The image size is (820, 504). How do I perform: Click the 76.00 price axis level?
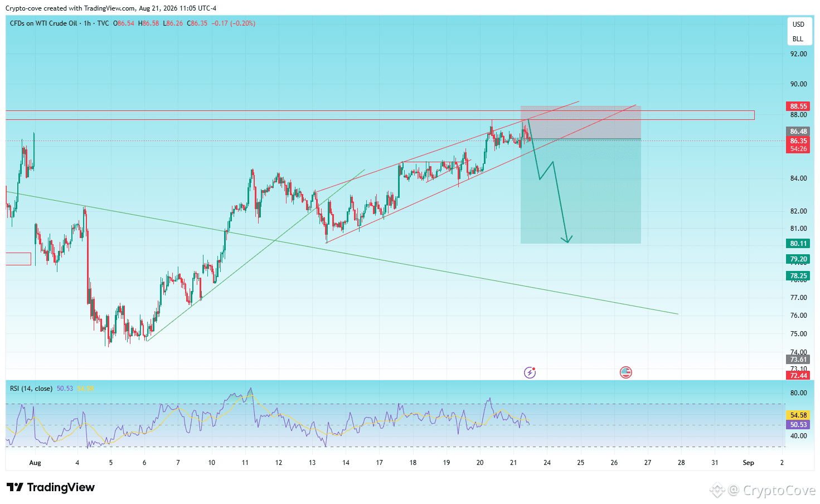[798, 316]
